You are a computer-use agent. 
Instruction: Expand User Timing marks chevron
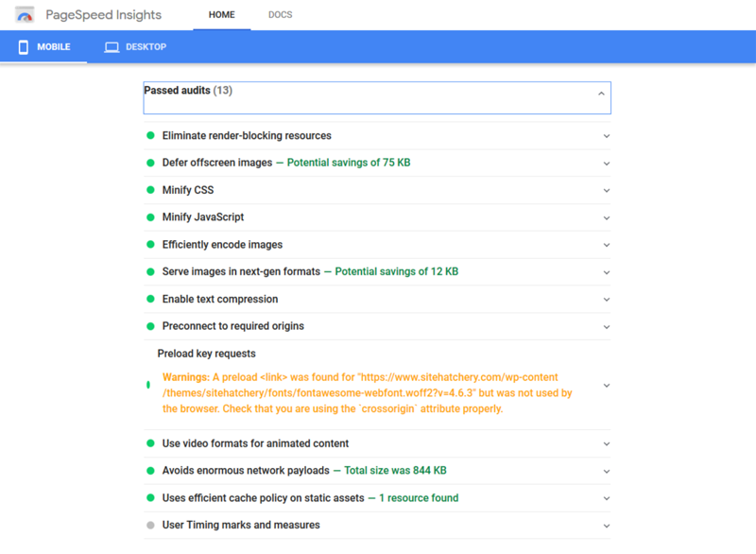pos(607,526)
